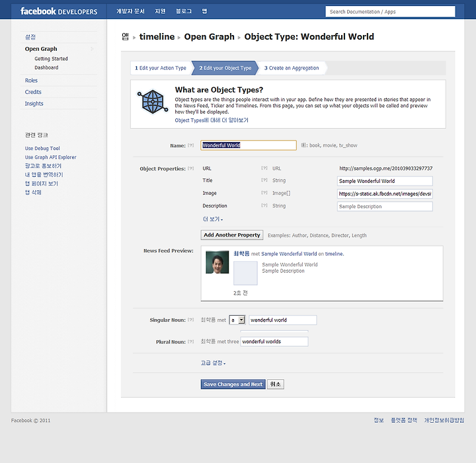
Task: Click the '앱' breadcrumb link
Action: tap(126, 37)
